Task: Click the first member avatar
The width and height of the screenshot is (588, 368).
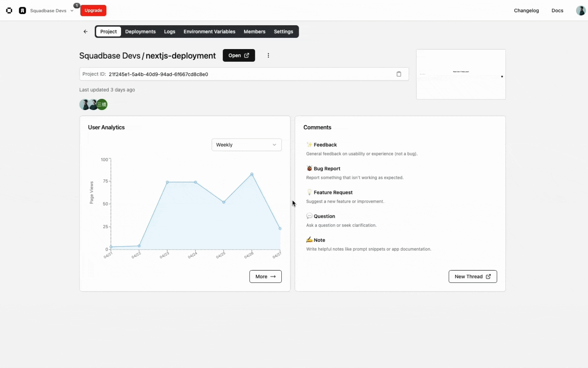Action: pyautogui.click(x=84, y=105)
